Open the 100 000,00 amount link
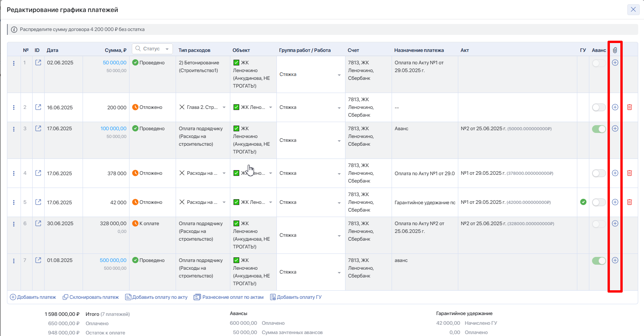644x336 pixels. [113, 128]
